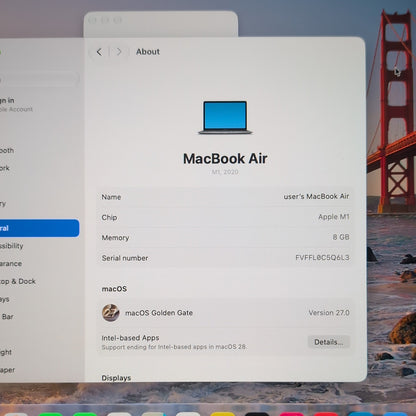
Task: Edit the computer name user's MacBook Air
Action: pos(316,196)
